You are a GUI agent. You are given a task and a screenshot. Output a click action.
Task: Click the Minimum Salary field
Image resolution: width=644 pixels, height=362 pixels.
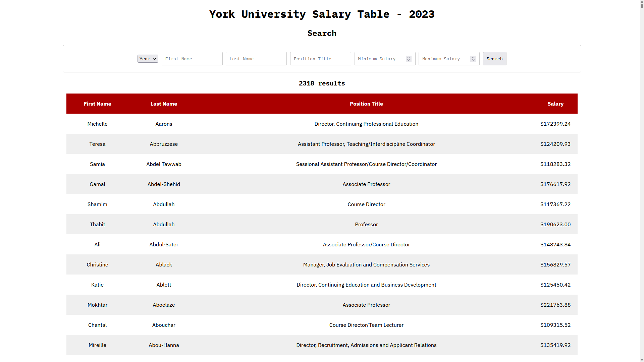[x=381, y=59]
